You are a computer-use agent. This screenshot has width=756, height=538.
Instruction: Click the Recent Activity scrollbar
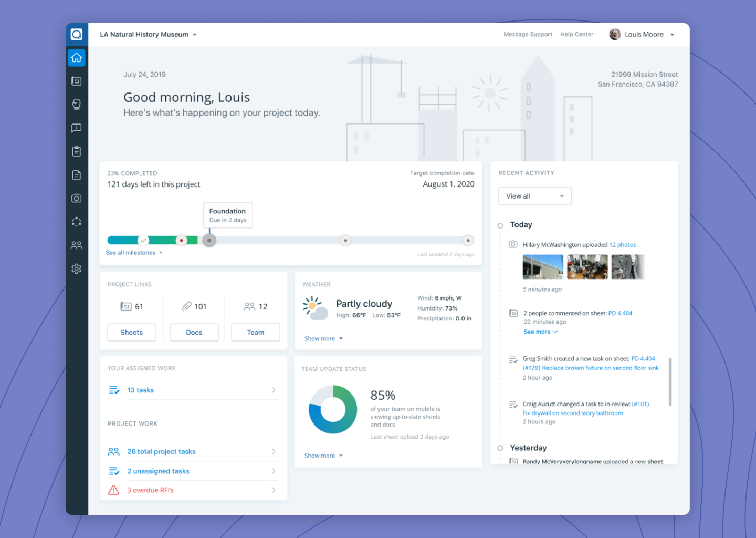[670, 382]
